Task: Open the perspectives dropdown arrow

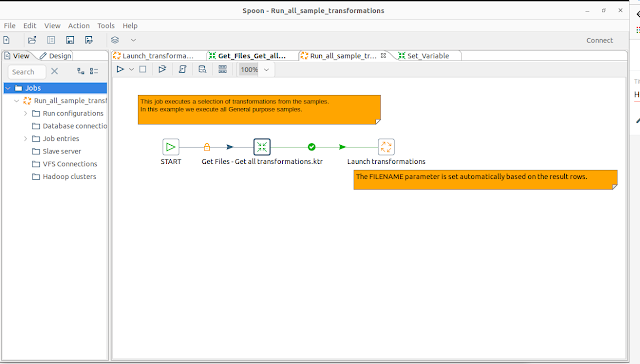Action: point(133,40)
